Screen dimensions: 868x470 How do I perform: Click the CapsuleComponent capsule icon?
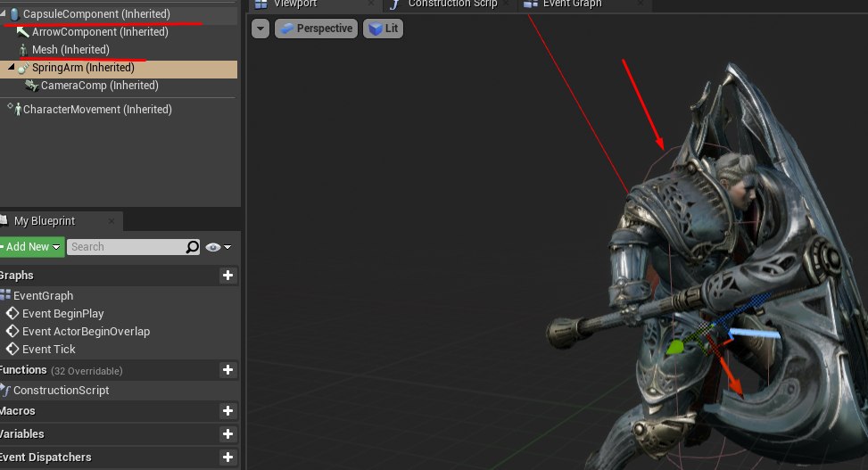click(15, 14)
